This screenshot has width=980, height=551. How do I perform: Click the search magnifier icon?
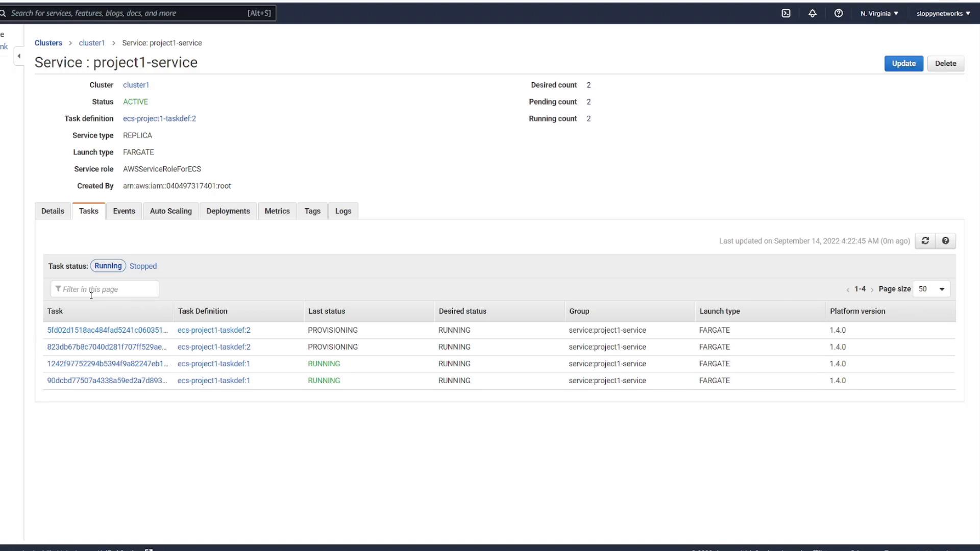click(x=3, y=13)
